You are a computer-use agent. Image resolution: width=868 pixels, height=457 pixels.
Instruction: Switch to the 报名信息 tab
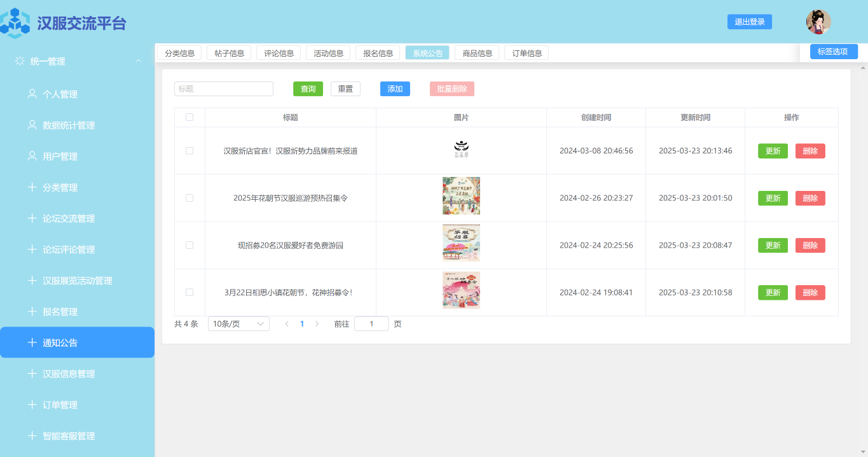pyautogui.click(x=378, y=53)
